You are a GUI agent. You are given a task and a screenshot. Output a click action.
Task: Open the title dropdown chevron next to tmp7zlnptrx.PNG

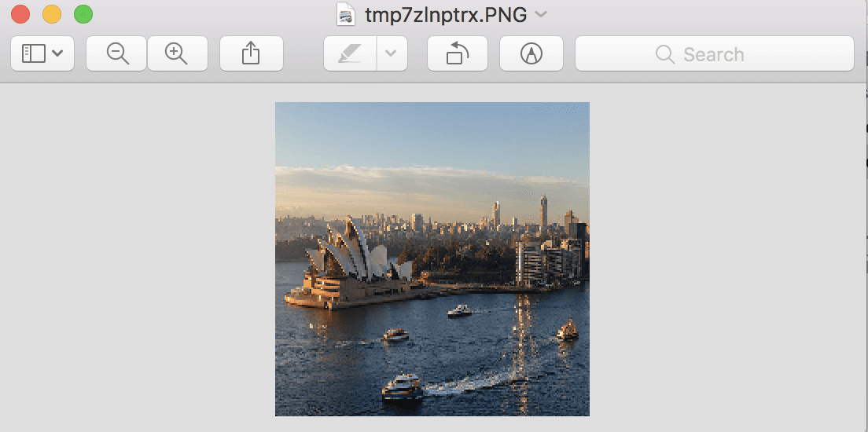pos(541,15)
